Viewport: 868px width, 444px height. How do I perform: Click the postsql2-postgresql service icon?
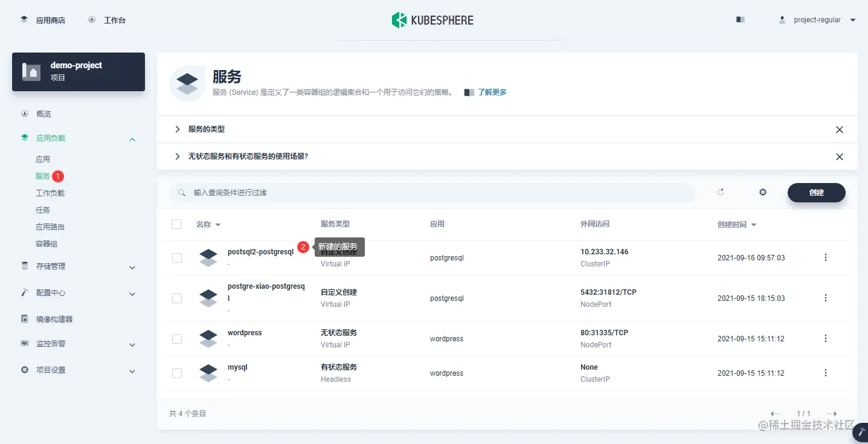coord(208,258)
